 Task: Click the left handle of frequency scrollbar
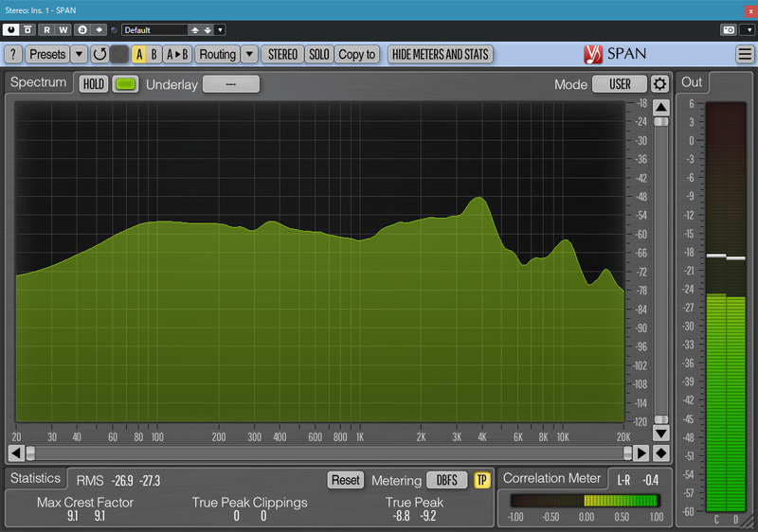click(30, 452)
